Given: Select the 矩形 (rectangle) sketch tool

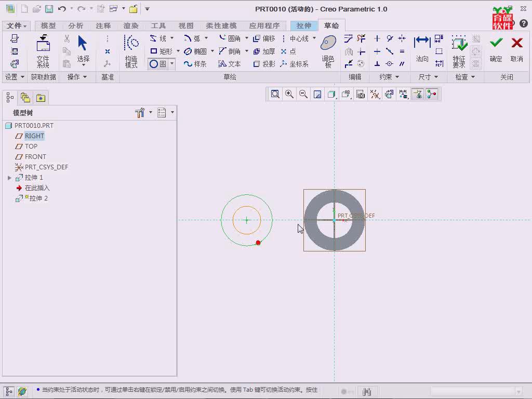Looking at the screenshot, I should click(161, 51).
